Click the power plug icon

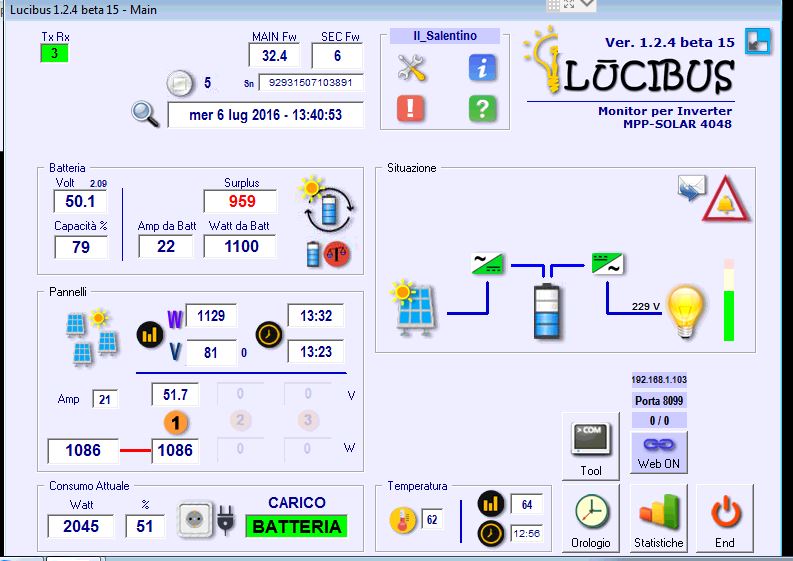click(226, 520)
